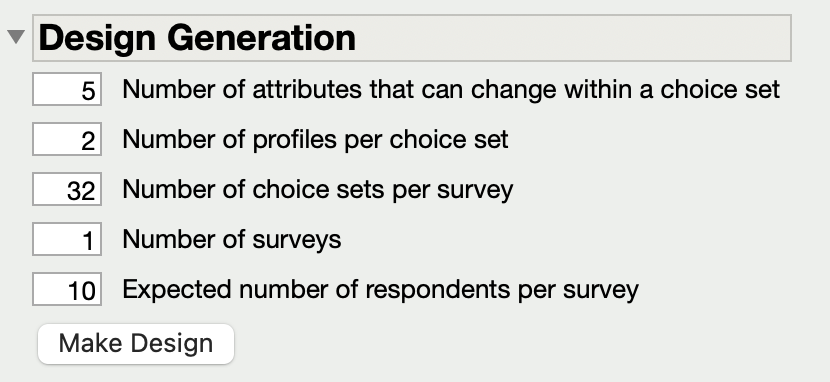Click the Make Design button
Viewport: 830px width, 382px height.
tap(136, 344)
